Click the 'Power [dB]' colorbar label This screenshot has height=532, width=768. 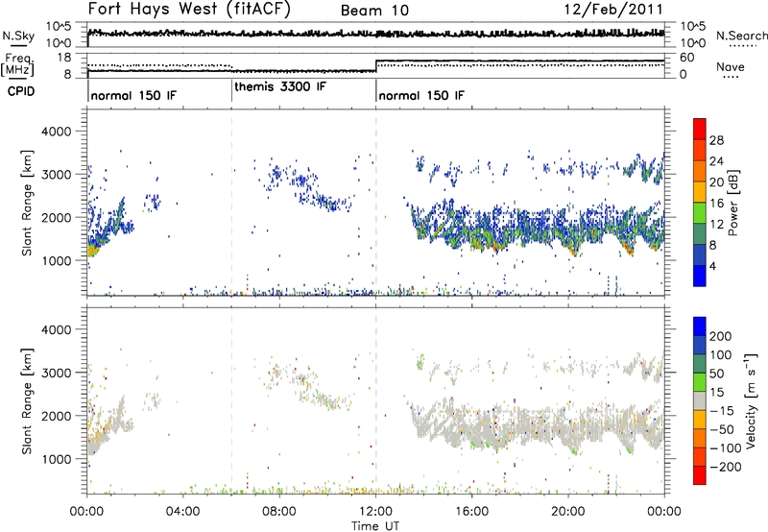[x=732, y=203]
